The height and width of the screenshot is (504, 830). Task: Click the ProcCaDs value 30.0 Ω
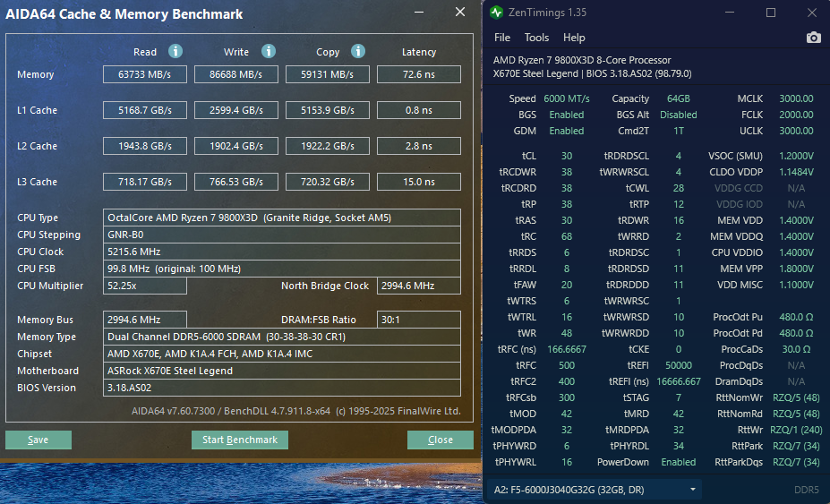click(x=796, y=349)
